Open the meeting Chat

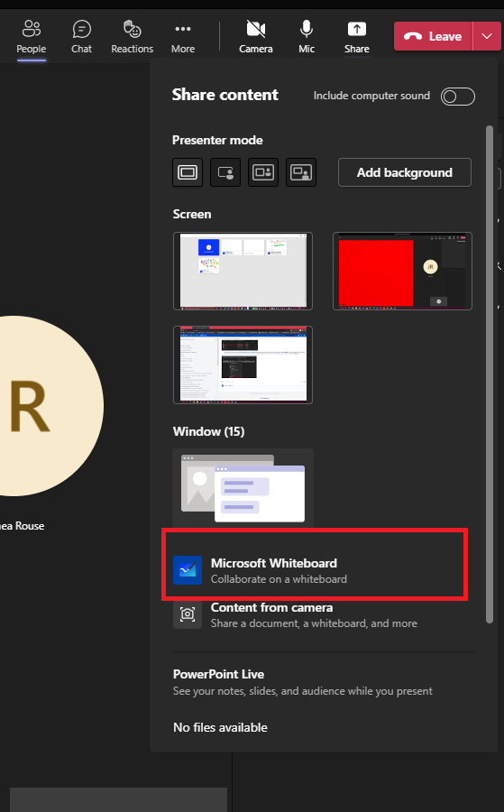coord(81,37)
